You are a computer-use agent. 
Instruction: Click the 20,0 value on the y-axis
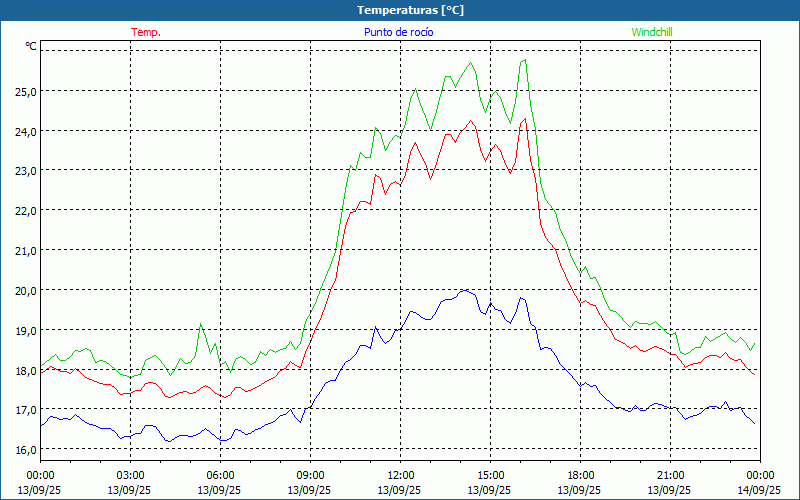[x=25, y=290]
